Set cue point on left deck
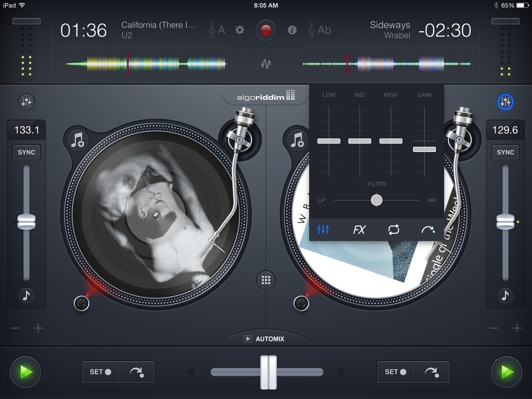Image resolution: width=532 pixels, height=399 pixels. pos(100,372)
